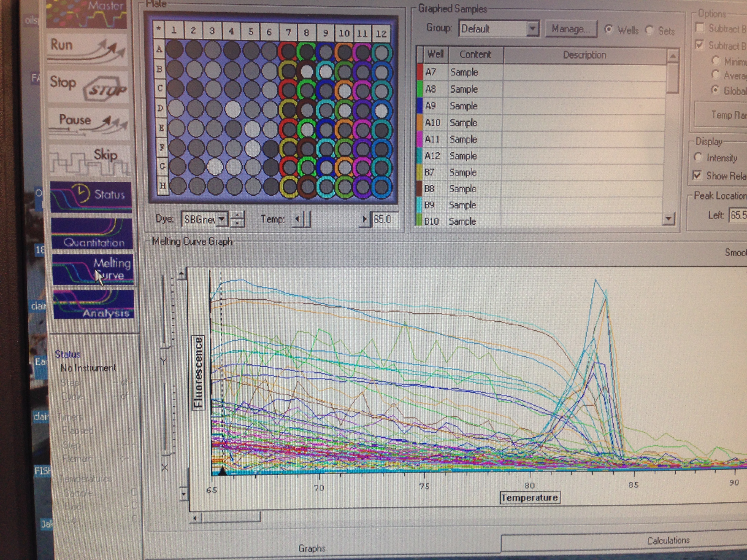Screen dimensions: 747x560
Task: Select well A1 on the plate
Action: click(x=174, y=50)
